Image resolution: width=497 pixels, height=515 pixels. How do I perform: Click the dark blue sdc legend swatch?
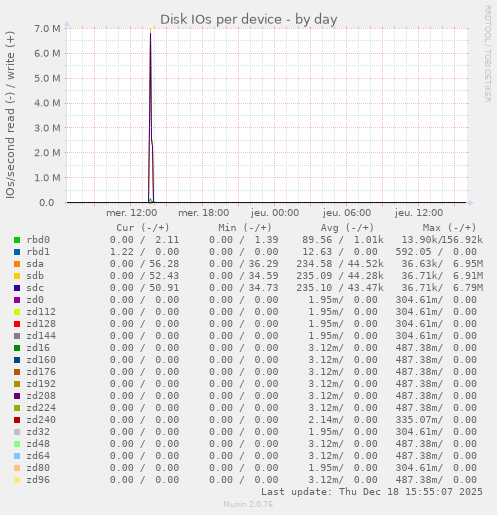tap(17, 288)
